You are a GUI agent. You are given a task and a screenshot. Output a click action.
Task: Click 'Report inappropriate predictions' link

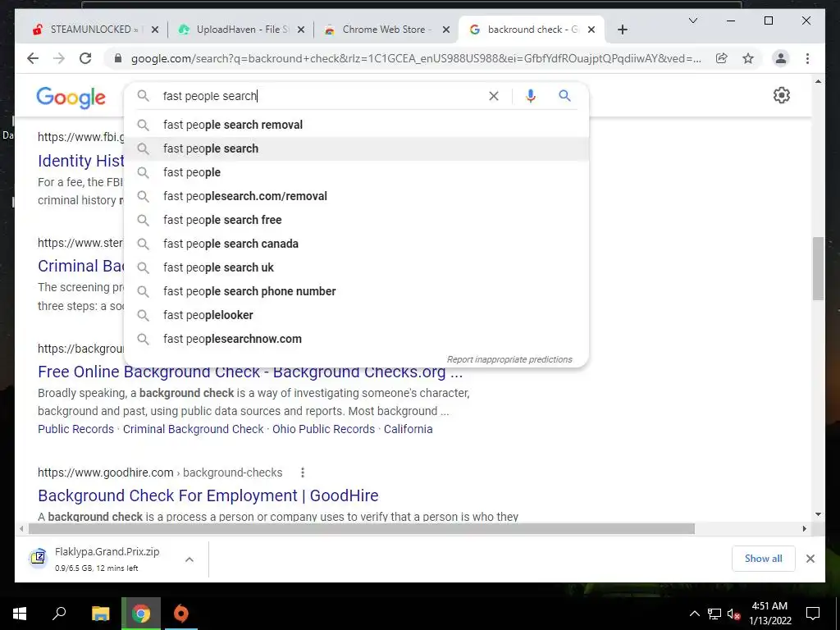pos(509,359)
